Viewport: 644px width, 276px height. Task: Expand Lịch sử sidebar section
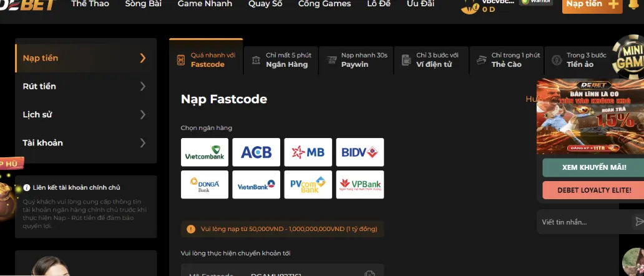coord(143,115)
